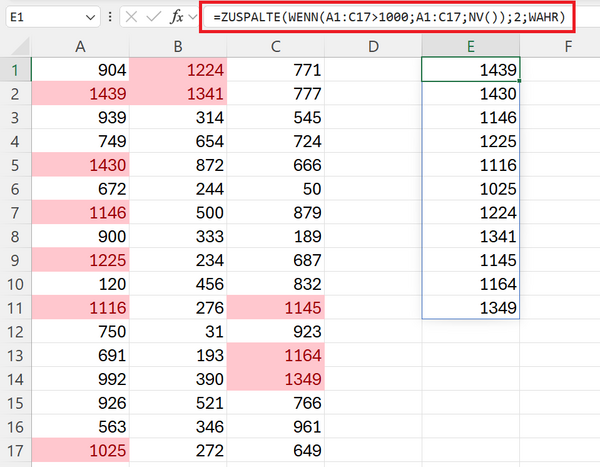The height and width of the screenshot is (467, 600).
Task: Select column E header
Action: (x=470, y=46)
